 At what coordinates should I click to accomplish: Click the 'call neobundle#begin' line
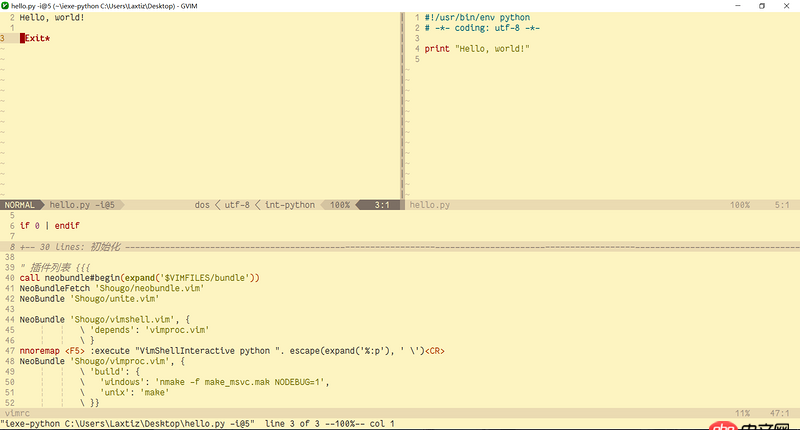pos(140,278)
